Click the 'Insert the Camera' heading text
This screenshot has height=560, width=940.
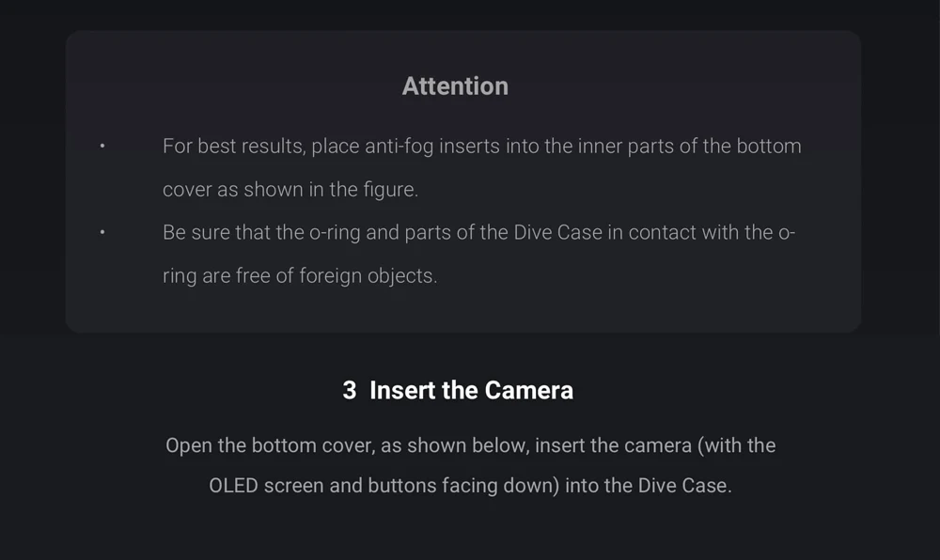pos(471,390)
